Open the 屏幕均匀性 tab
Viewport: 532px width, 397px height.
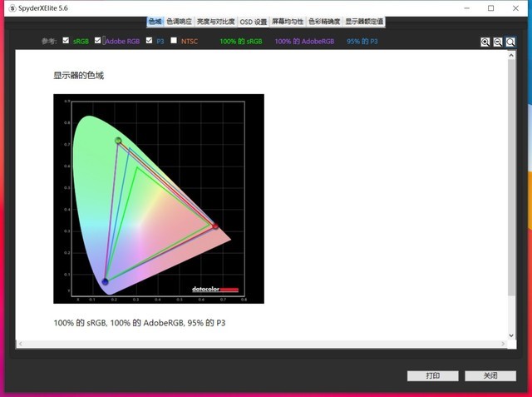tap(288, 22)
